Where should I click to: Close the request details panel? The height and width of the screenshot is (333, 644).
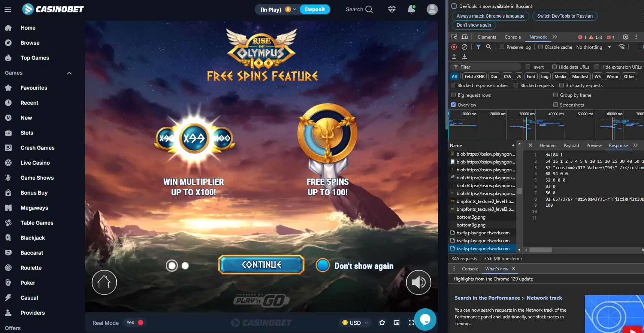click(530, 145)
